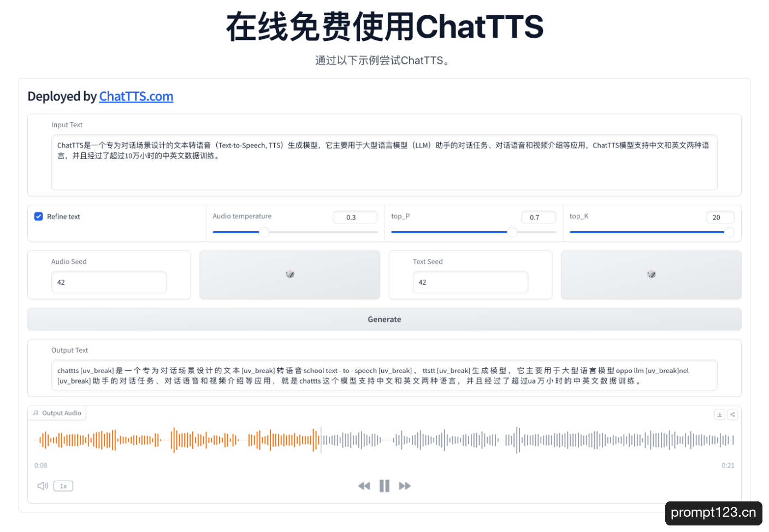Share the output audio

pos(732,415)
